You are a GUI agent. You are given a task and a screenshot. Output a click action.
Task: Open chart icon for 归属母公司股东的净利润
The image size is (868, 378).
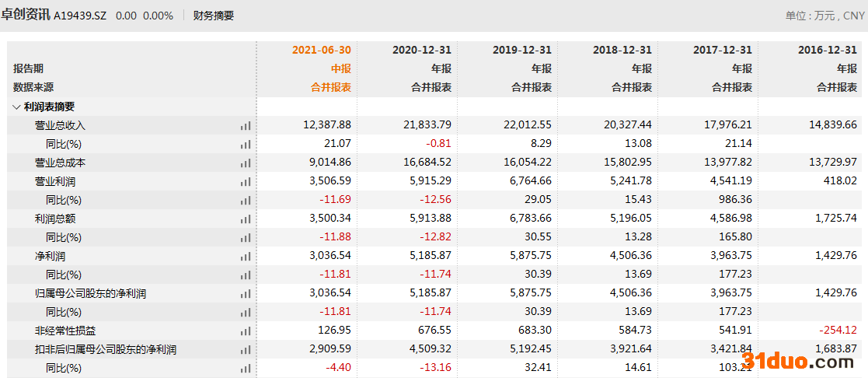246,293
